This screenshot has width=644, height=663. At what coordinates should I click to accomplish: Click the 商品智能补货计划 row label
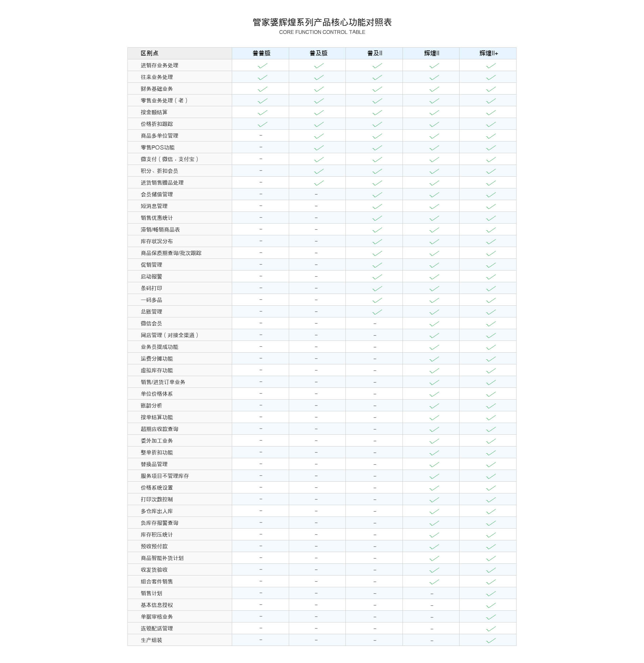click(x=162, y=558)
